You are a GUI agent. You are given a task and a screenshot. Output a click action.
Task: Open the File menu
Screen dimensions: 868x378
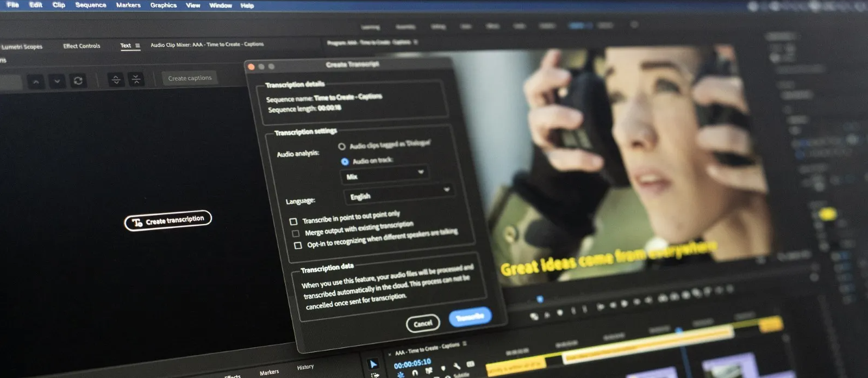coord(13,5)
